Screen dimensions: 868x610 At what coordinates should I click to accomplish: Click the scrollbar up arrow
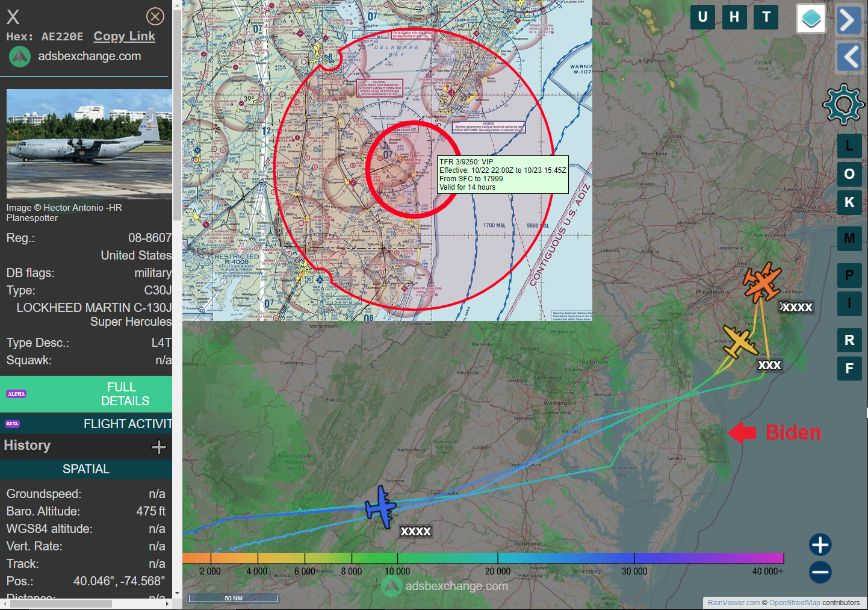177,4
